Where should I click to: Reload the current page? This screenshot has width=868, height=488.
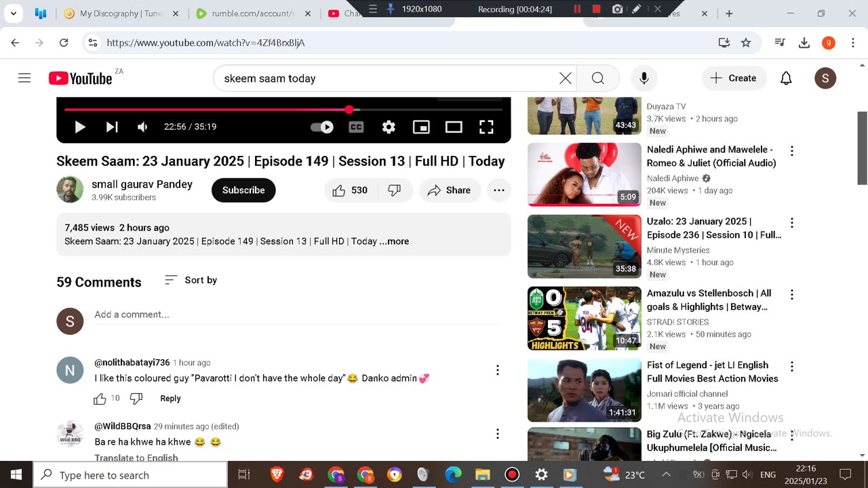point(64,43)
